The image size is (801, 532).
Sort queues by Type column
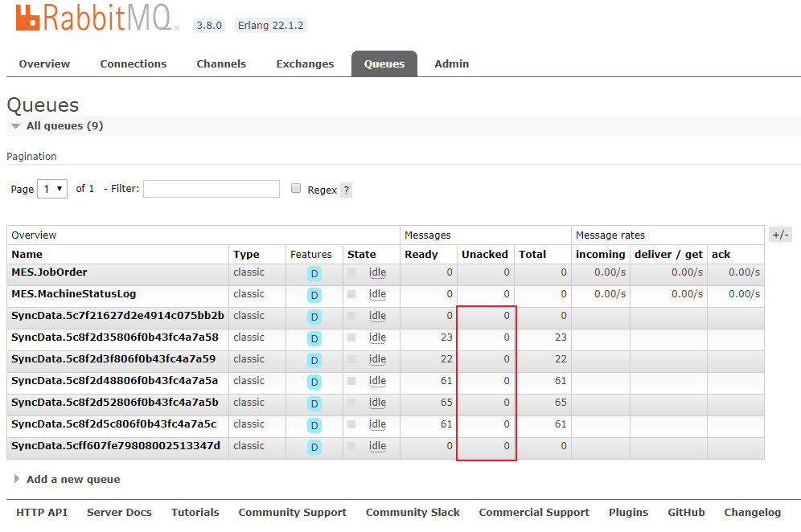(x=246, y=254)
